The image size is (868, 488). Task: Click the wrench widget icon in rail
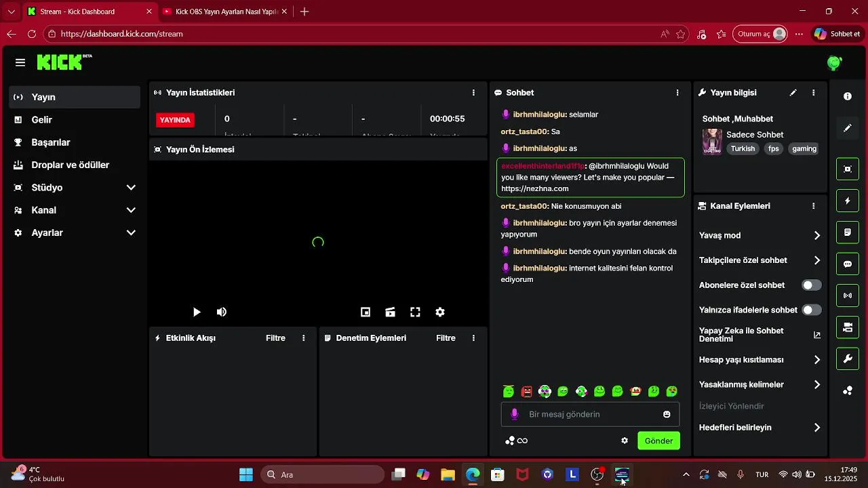(x=848, y=359)
